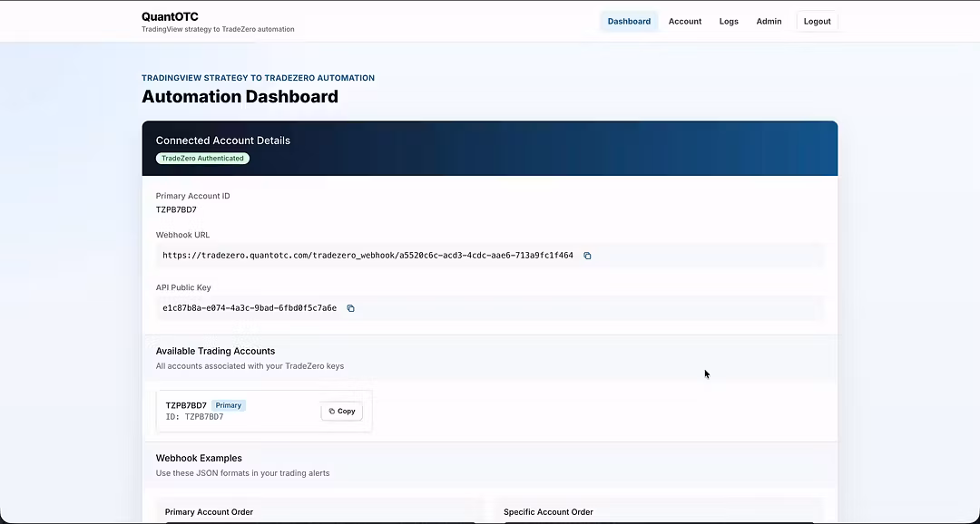Switch to the Admin section
This screenshot has height=524, width=980.
[769, 21]
